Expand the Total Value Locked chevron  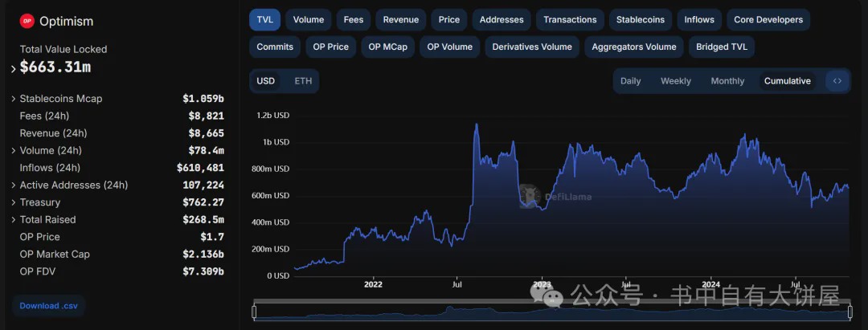click(x=14, y=69)
